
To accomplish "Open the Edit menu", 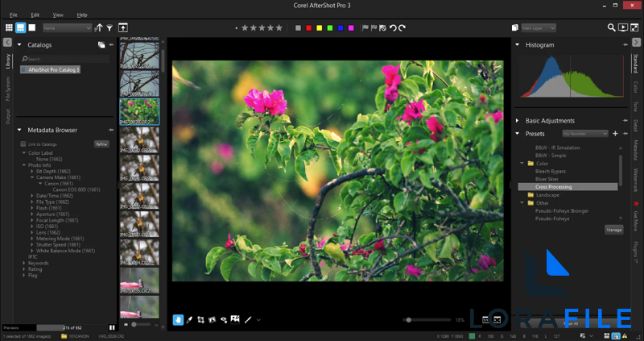I will click(x=35, y=15).
